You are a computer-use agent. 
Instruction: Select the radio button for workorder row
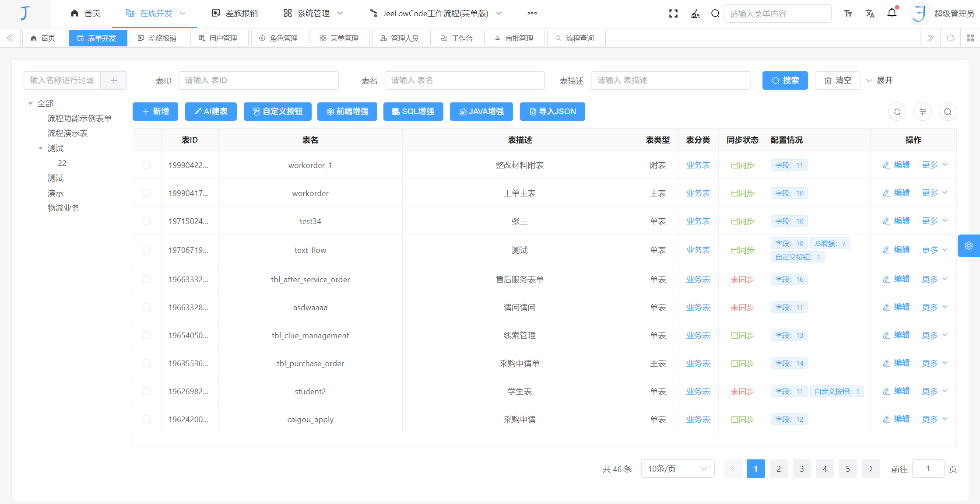(147, 192)
